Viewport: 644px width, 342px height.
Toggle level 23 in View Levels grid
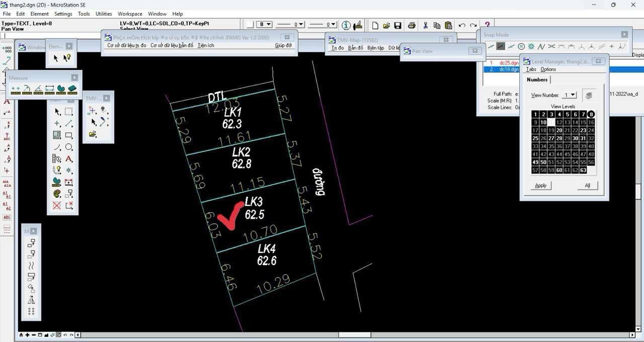(584, 130)
